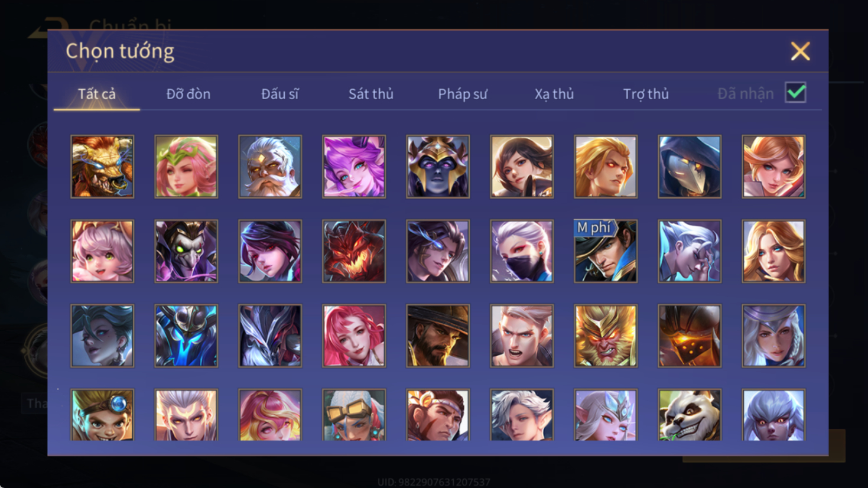868x488 pixels.
Task: Choose the pink-haired woman hero
Action: point(354,336)
